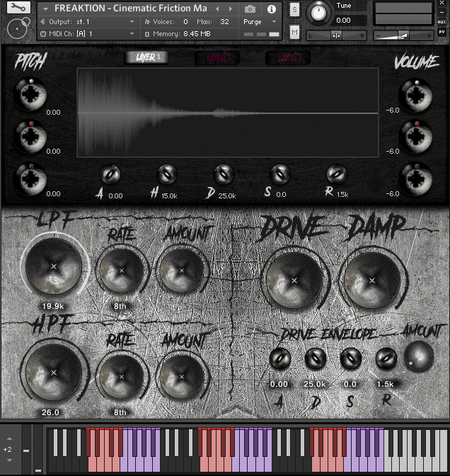The image size is (450, 476).
Task: Click the LPF Rate 8th value
Action: 120,306
